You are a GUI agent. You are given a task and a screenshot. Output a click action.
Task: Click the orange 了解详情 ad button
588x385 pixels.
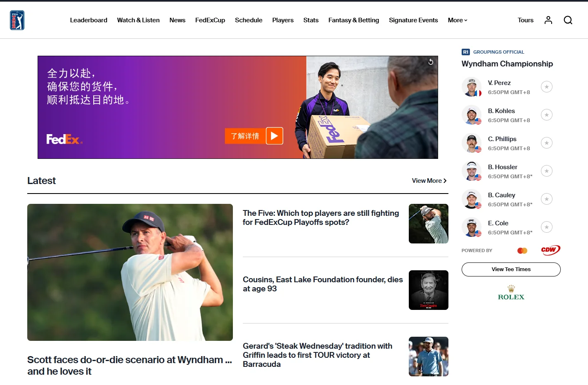pos(245,136)
